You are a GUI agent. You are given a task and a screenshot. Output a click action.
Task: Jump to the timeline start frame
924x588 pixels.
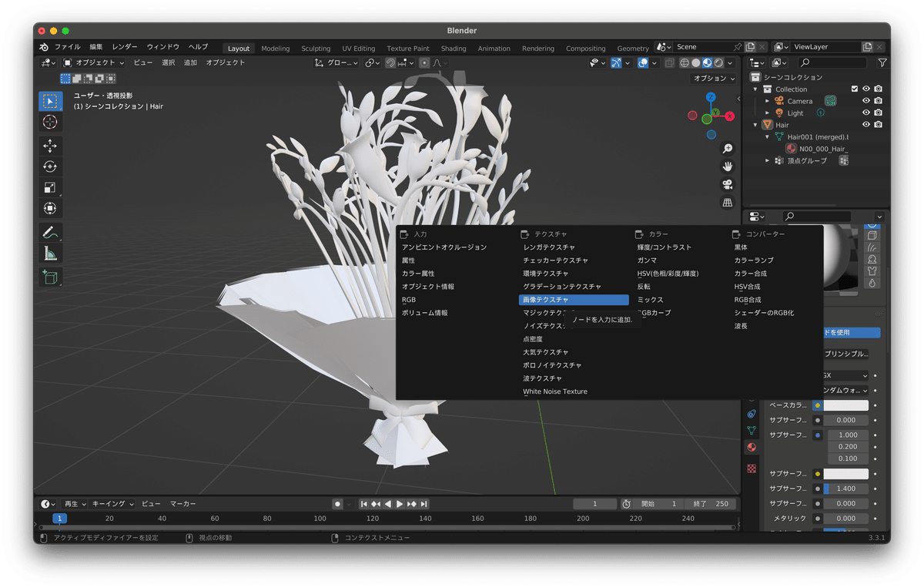pyautogui.click(x=364, y=503)
